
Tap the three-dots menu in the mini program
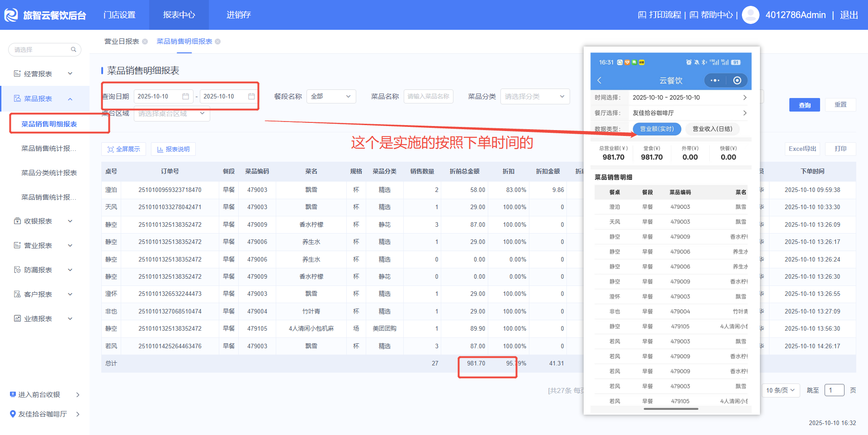click(x=715, y=80)
